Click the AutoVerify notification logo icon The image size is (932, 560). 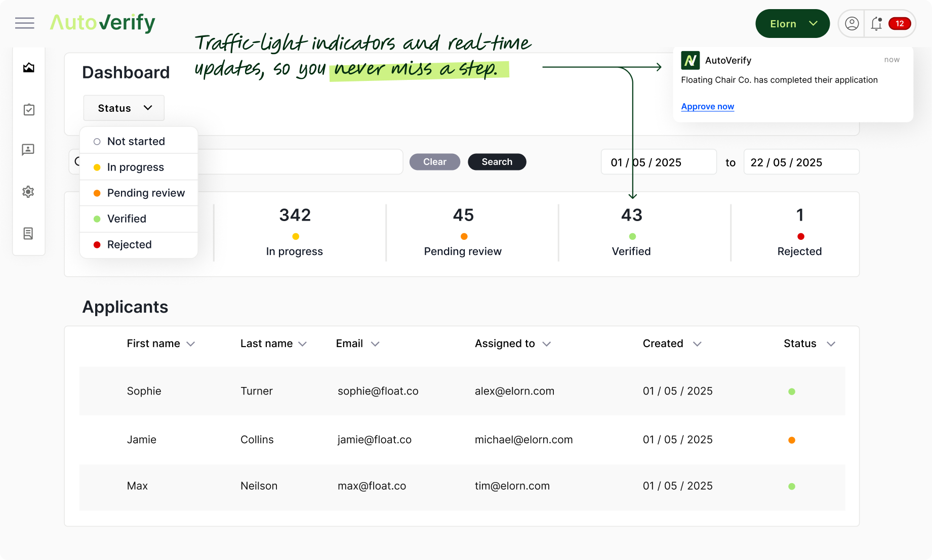tap(691, 60)
